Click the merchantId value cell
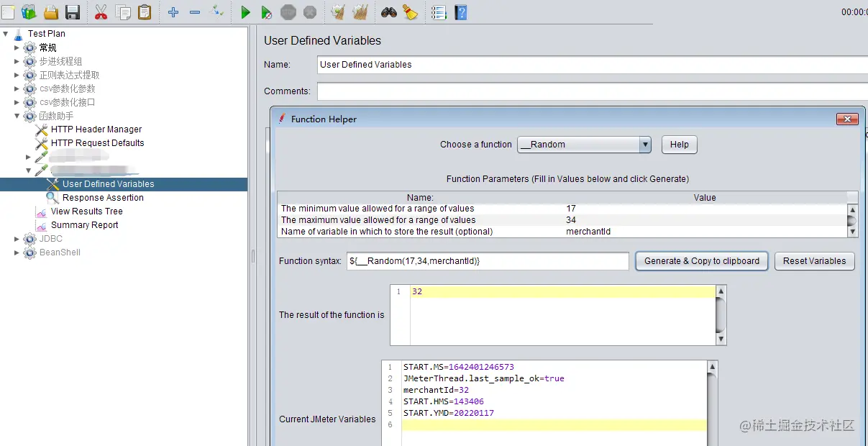This screenshot has width=868, height=446. 705,232
